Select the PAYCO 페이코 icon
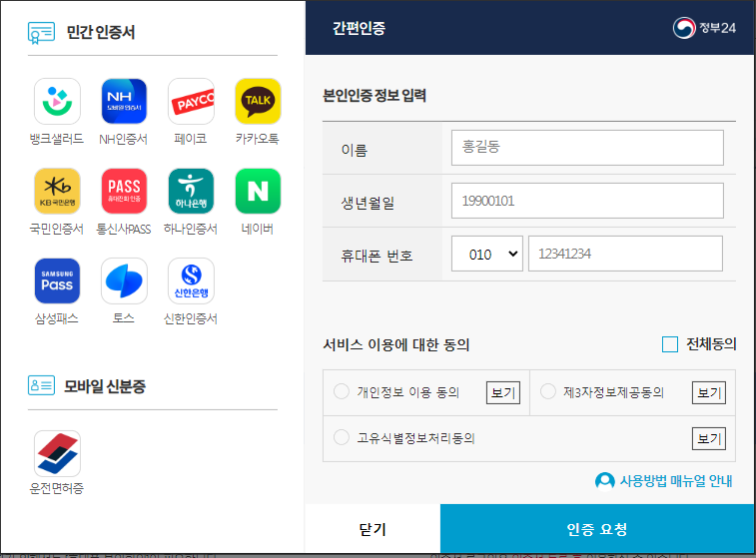Image resolution: width=756 pixels, height=558 pixels. click(191, 101)
